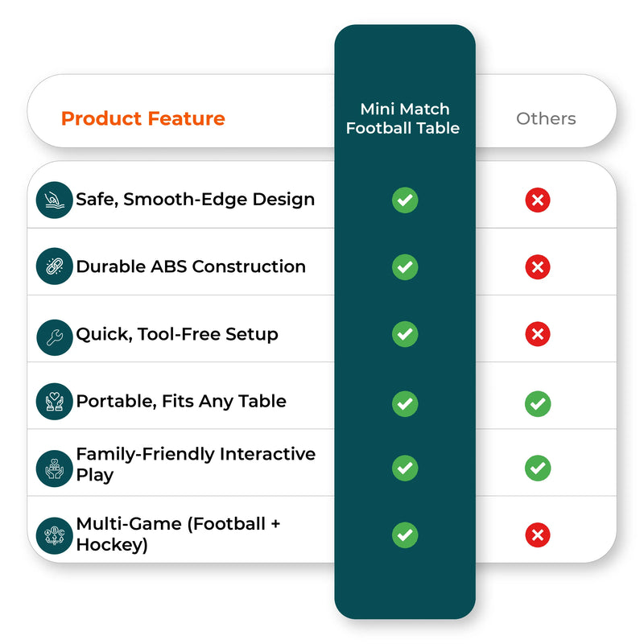Select the Others column header
644x644 pixels.
[546, 118]
